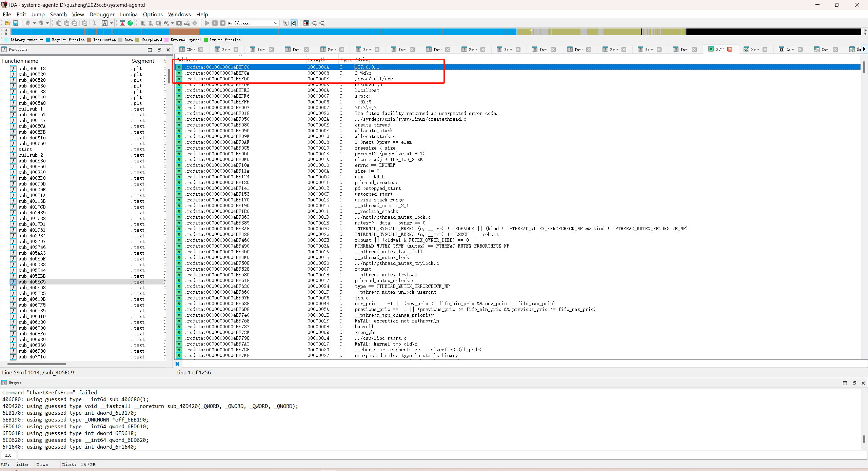
Task: Select the 127.0.0.1 string row
Action: (366, 67)
